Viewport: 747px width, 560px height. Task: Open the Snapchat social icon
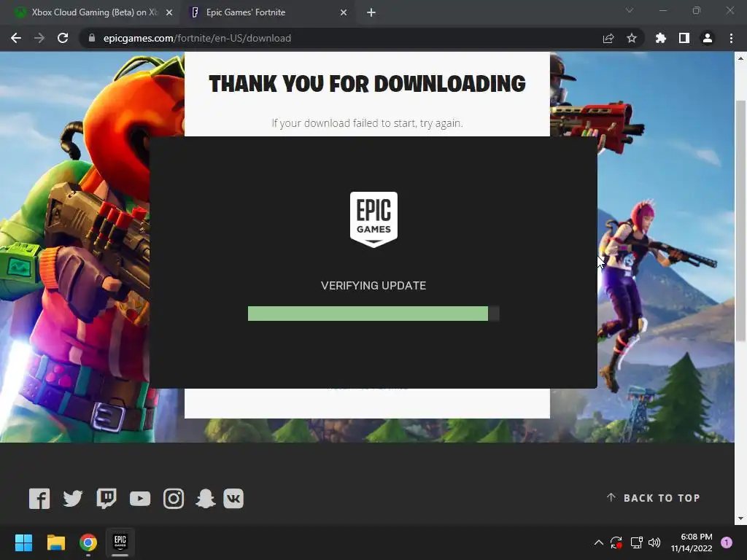pyautogui.click(x=205, y=499)
